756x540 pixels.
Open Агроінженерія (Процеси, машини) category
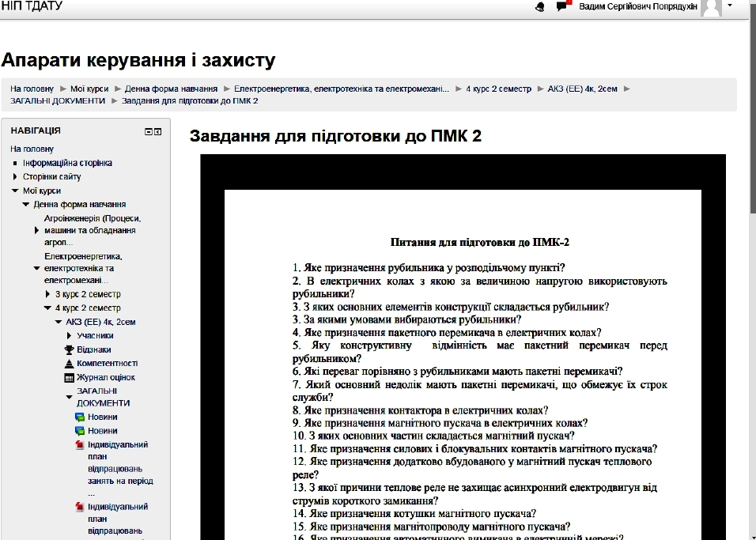click(x=93, y=230)
